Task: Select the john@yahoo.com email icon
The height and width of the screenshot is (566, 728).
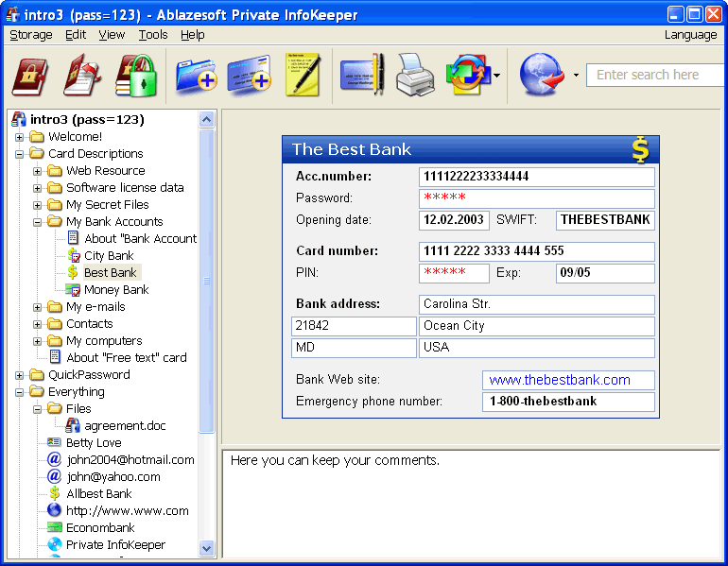Action: [x=54, y=476]
